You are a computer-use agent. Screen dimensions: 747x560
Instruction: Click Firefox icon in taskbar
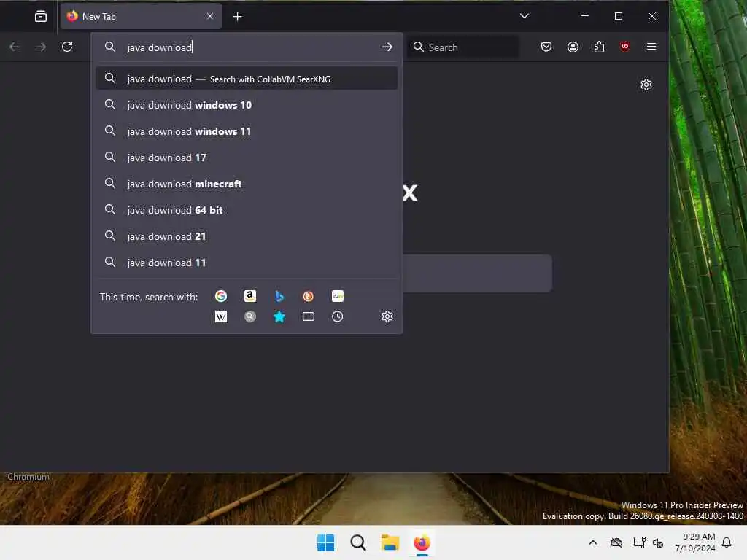pos(422,542)
